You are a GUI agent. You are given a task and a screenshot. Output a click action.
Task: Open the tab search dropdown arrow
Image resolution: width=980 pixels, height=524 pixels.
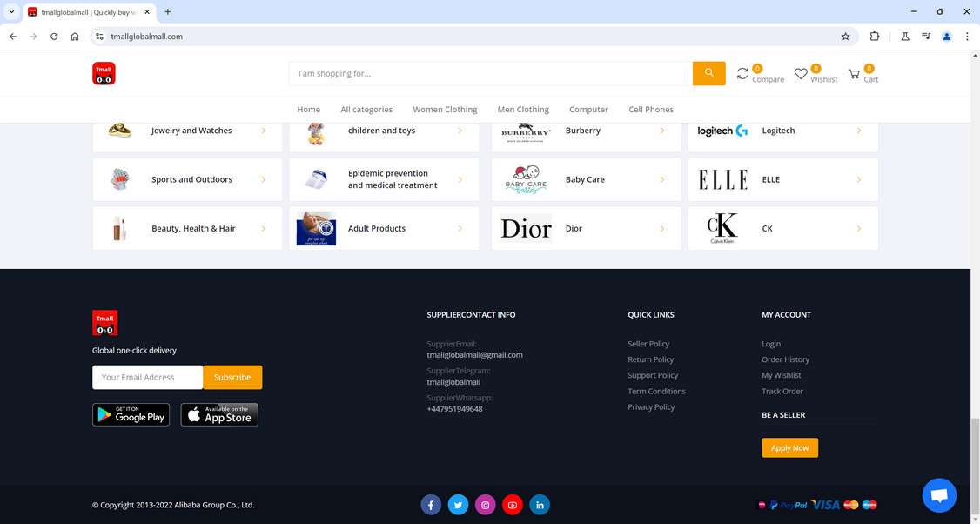[x=11, y=11]
